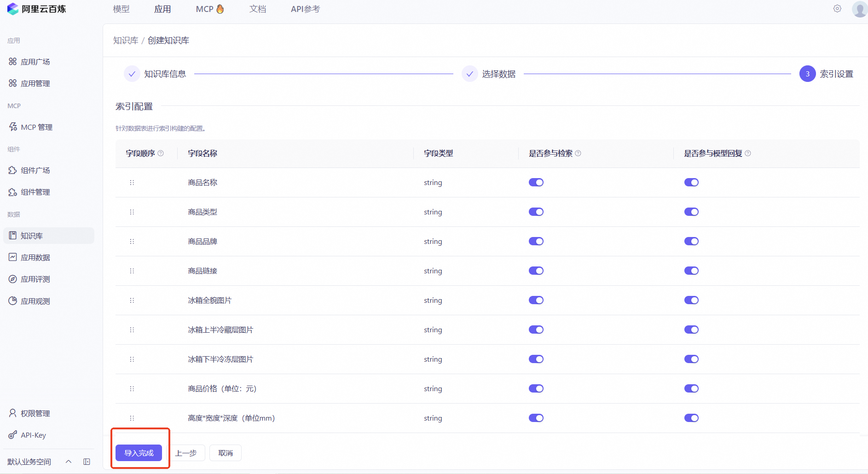Open 权限管理 in the sidebar
The height and width of the screenshot is (474, 868).
pos(35,413)
